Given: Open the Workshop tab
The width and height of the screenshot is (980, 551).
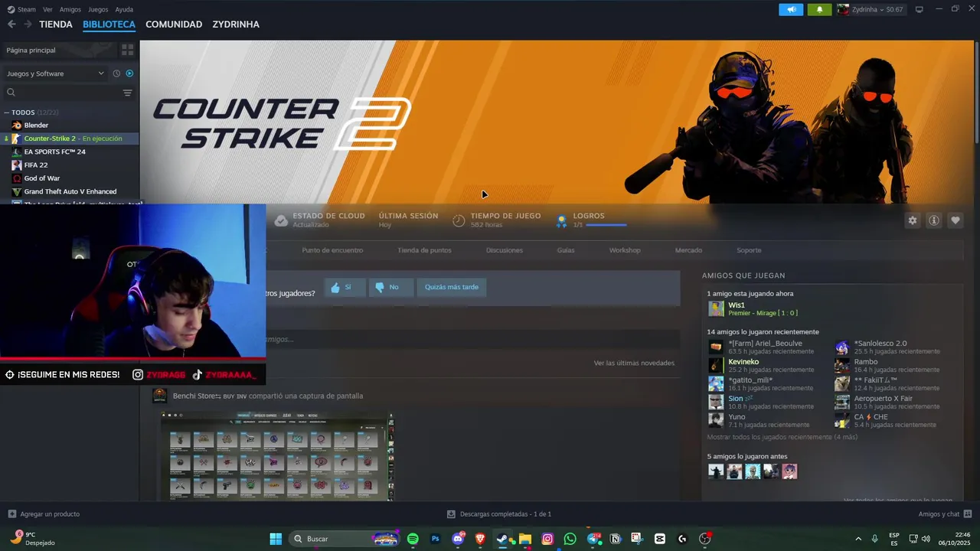Looking at the screenshot, I should tap(625, 250).
